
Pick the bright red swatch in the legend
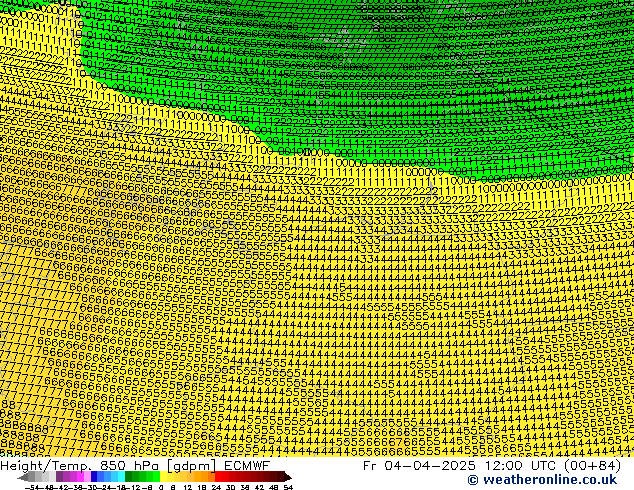(x=218, y=477)
